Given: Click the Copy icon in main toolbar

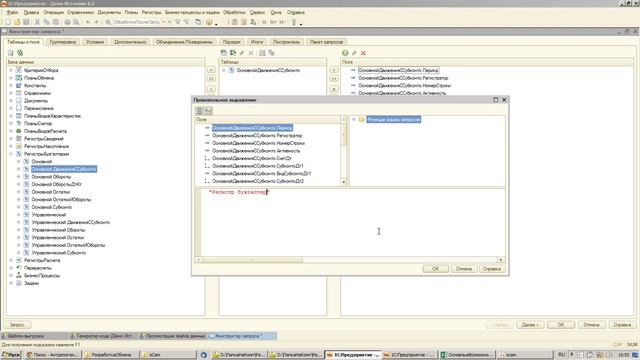Looking at the screenshot, I should [x=47, y=22].
